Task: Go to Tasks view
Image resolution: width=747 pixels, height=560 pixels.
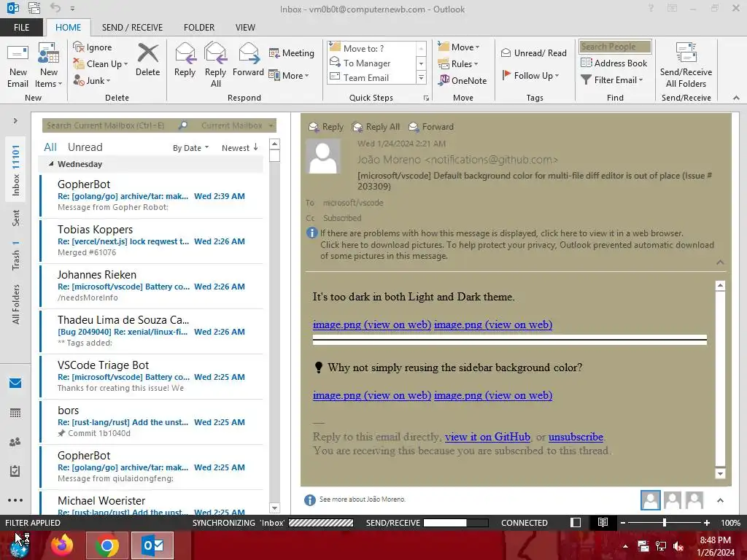Action: (15, 471)
